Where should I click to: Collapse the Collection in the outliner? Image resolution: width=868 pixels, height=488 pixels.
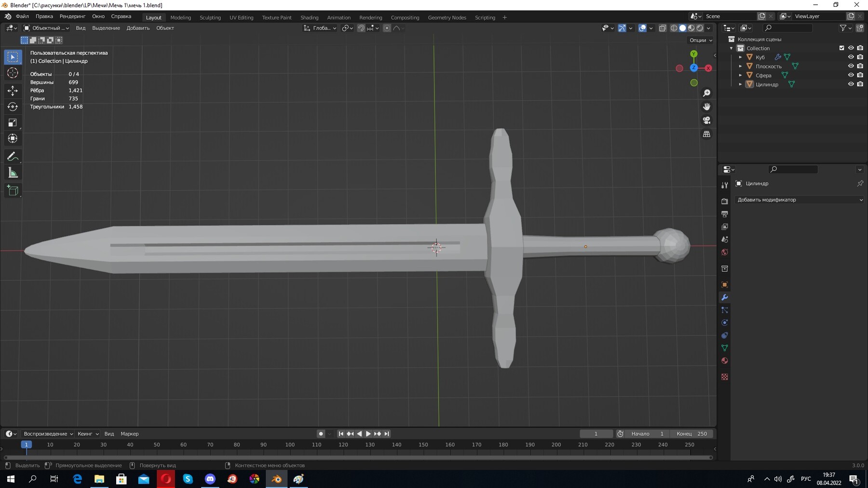pos(732,48)
